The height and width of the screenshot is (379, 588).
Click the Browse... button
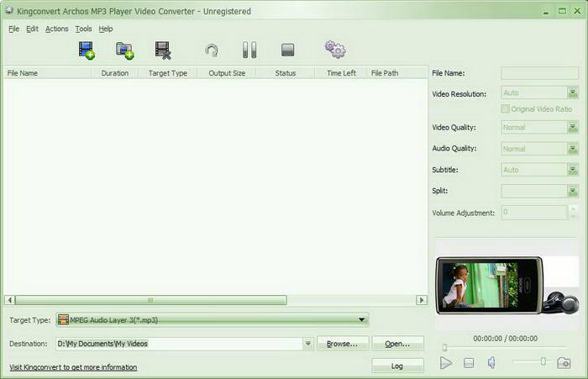[343, 343]
